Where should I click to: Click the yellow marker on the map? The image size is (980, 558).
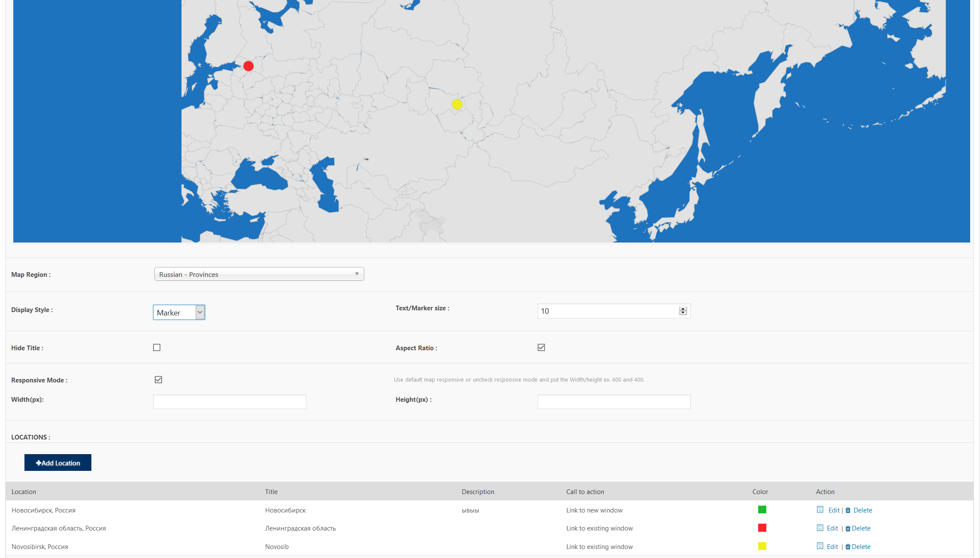click(457, 104)
